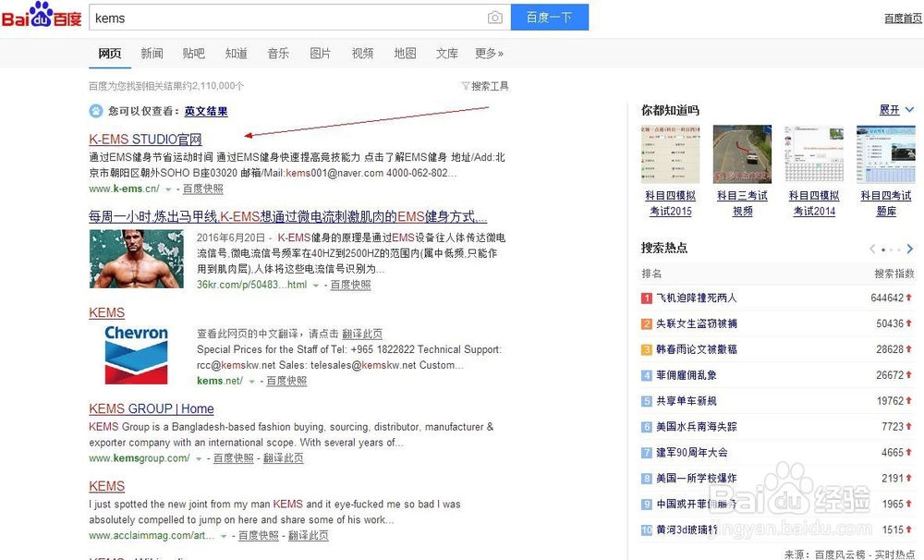The image size is (924, 560).
Task: Switch to the 音乐 tab
Action: 278,53
